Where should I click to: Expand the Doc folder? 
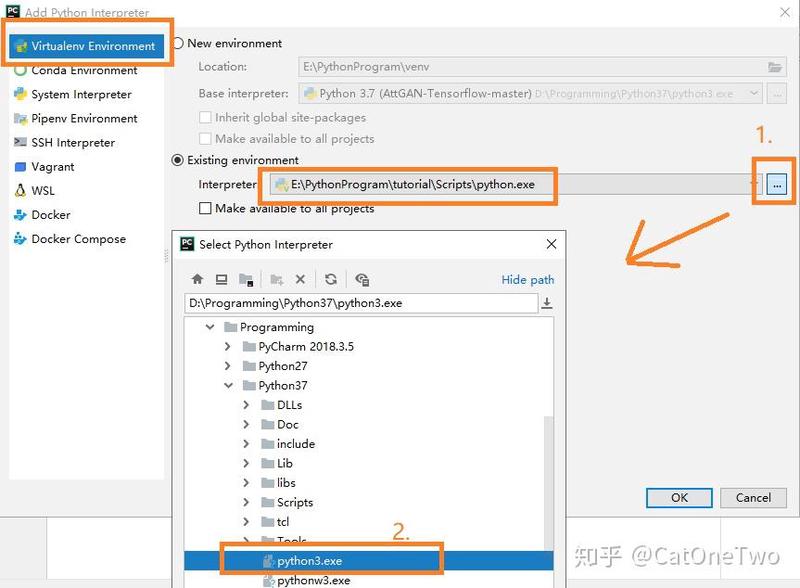point(246,424)
